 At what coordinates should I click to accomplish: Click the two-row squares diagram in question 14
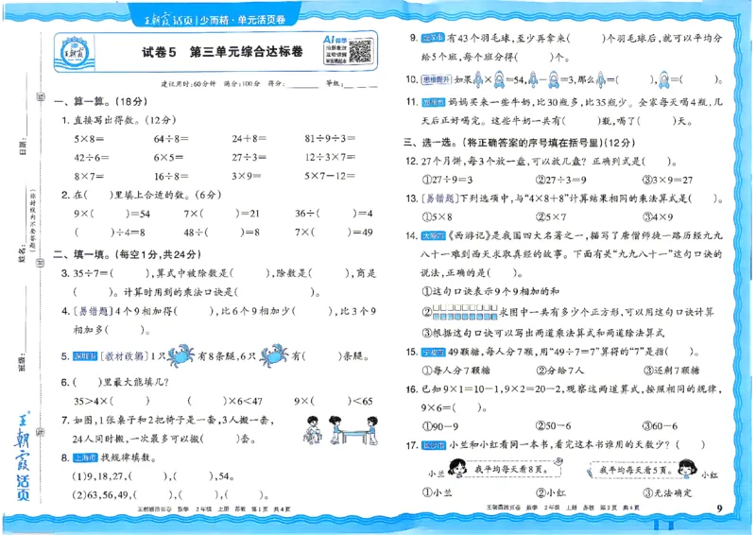point(465,313)
